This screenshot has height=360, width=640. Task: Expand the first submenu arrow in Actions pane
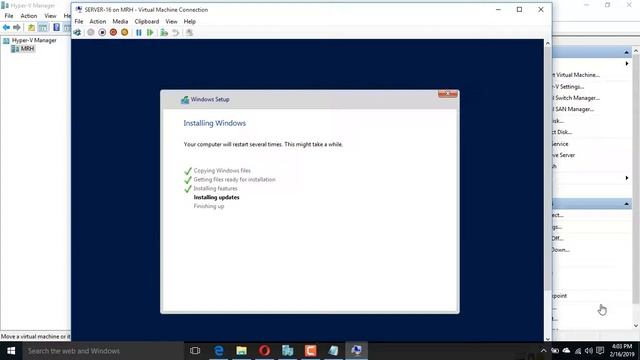pos(627,64)
